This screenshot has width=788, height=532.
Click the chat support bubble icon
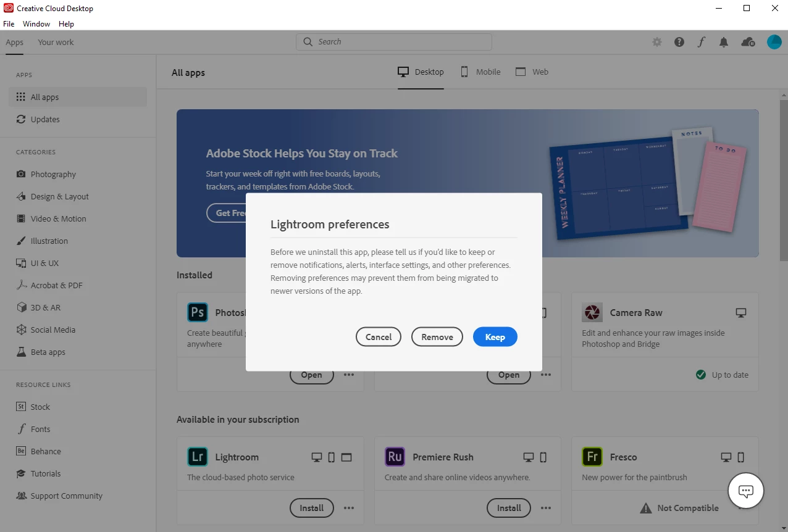pyautogui.click(x=746, y=491)
